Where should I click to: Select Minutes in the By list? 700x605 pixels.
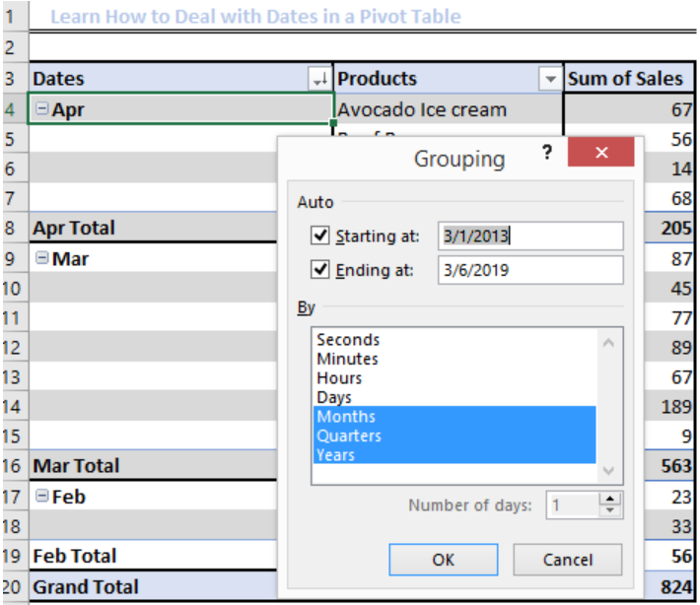pos(348,359)
